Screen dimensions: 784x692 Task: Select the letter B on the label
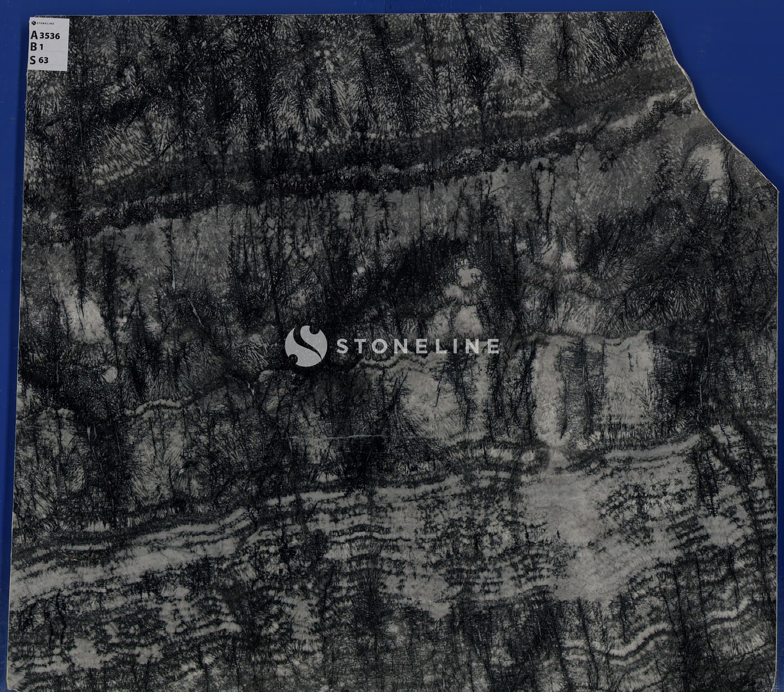(34, 47)
